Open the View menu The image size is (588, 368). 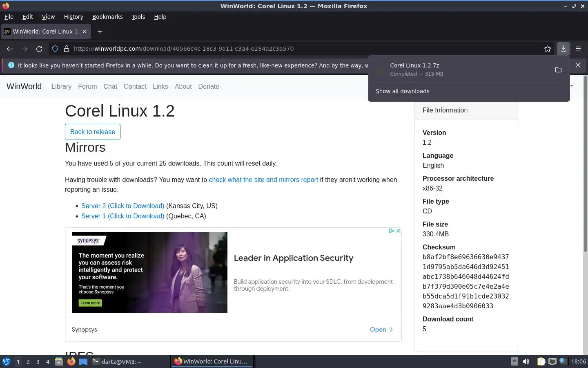[x=48, y=17]
